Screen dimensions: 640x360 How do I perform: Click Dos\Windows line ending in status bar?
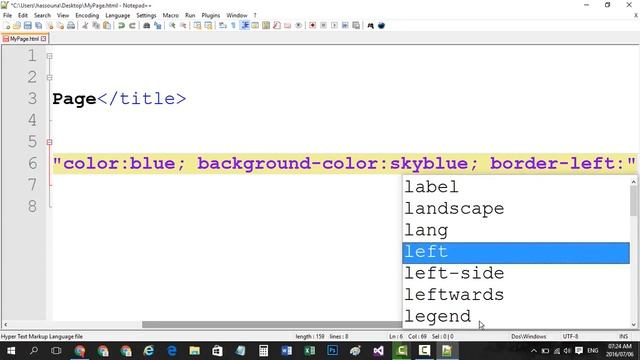[x=529, y=336]
